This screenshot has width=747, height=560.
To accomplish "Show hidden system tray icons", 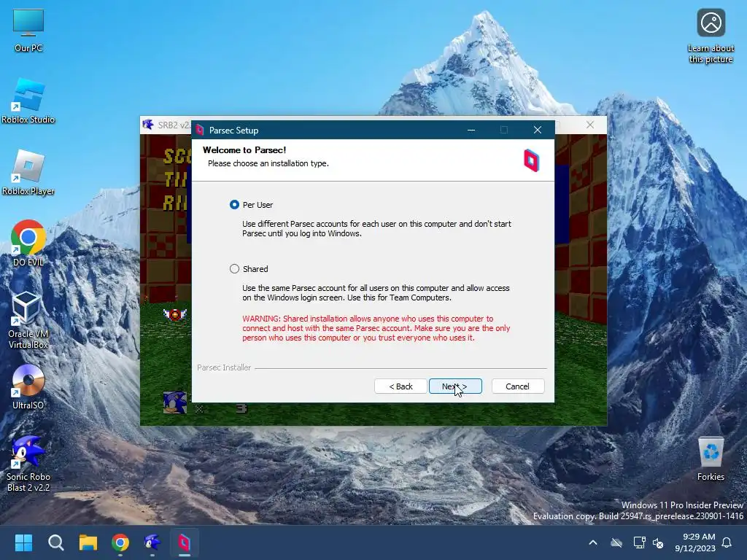I will (593, 542).
